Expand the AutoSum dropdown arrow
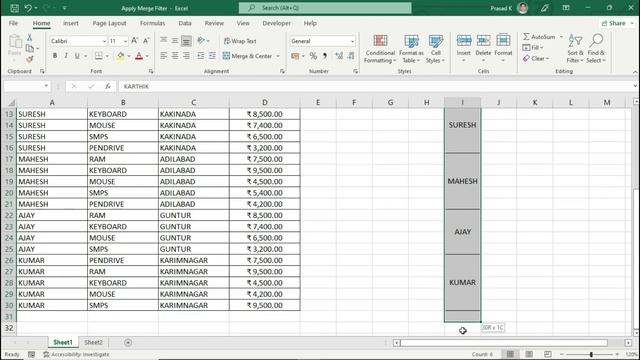This screenshot has width=640, height=360. [x=561, y=37]
